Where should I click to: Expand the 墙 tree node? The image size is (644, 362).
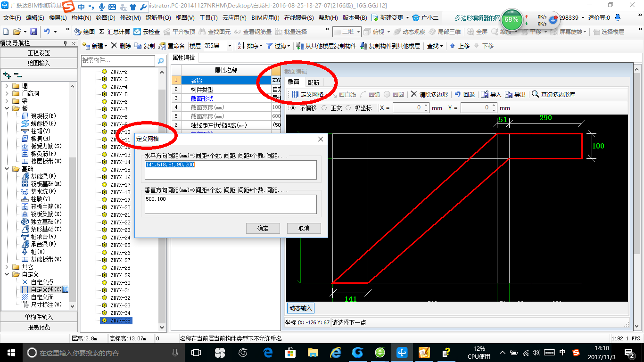click(x=7, y=86)
